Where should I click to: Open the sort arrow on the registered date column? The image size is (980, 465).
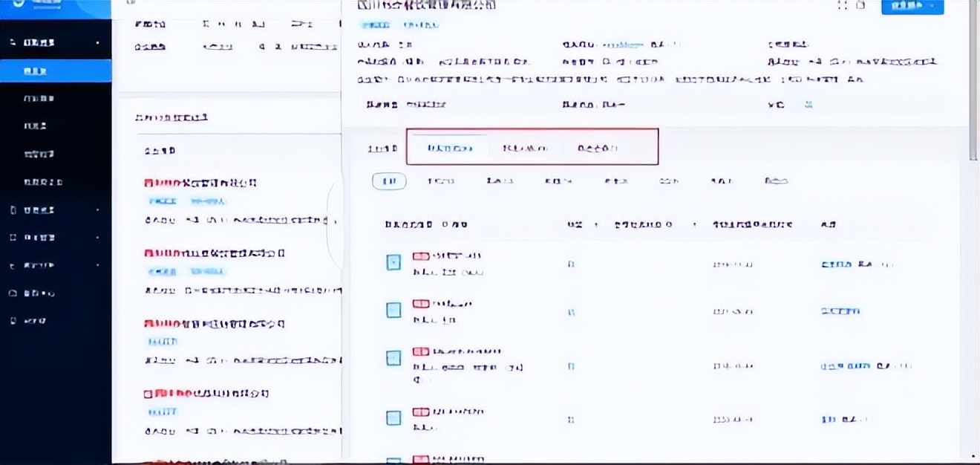coord(695,224)
